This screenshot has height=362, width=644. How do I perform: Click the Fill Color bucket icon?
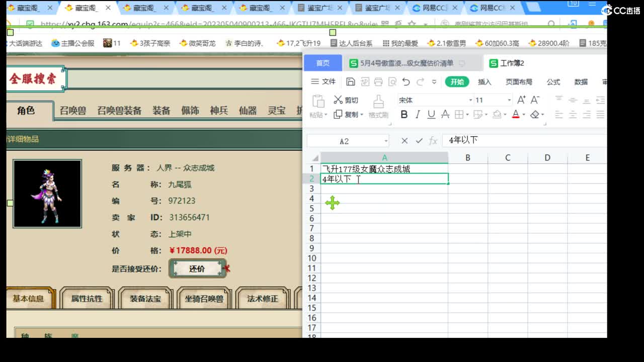(x=497, y=115)
